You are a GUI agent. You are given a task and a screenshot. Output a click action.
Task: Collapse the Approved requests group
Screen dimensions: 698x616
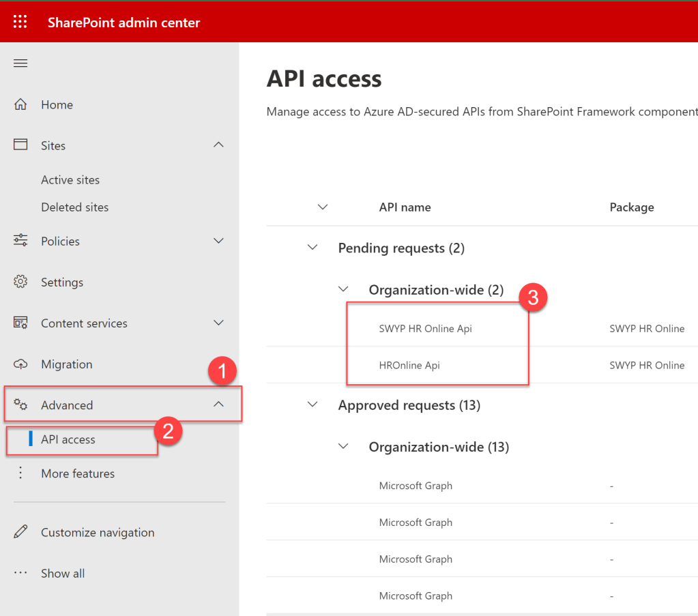point(313,405)
